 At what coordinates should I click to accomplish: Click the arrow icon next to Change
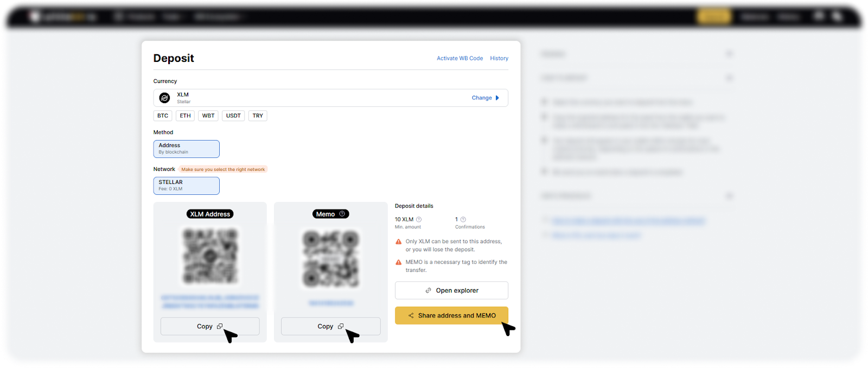coord(497,98)
